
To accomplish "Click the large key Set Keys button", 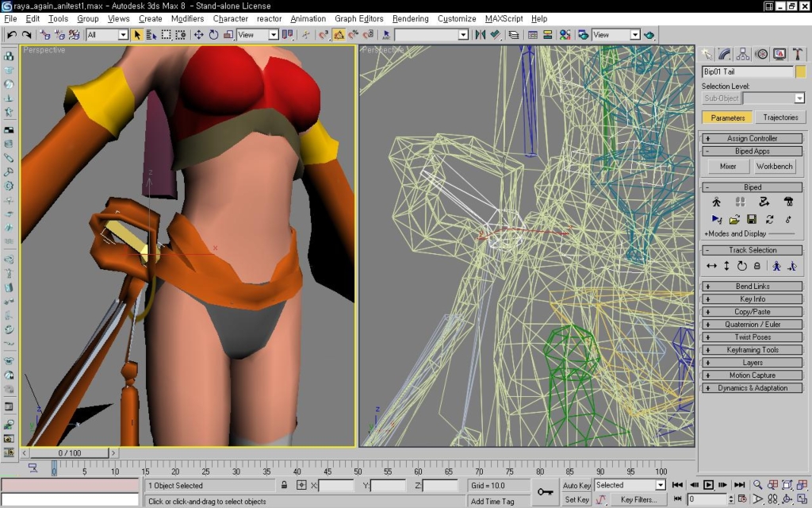I will pos(545,492).
